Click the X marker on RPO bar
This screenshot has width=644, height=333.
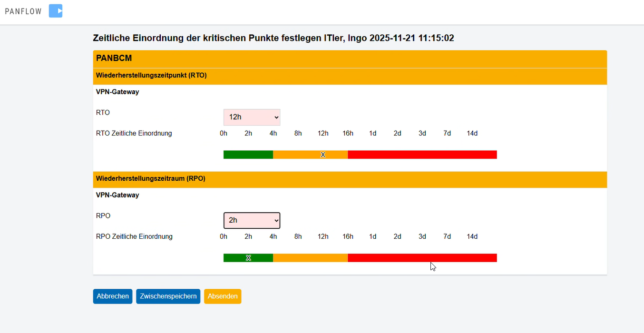[248, 258]
